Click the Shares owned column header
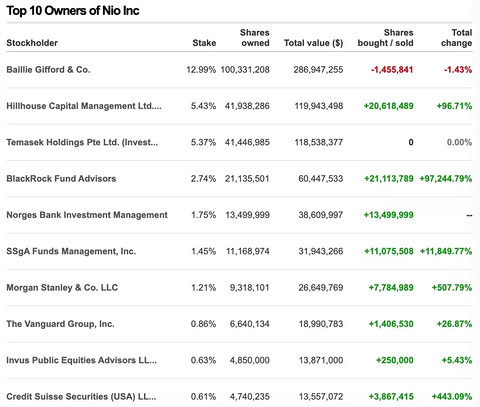Viewport: 480px width, 407px height. pos(255,38)
